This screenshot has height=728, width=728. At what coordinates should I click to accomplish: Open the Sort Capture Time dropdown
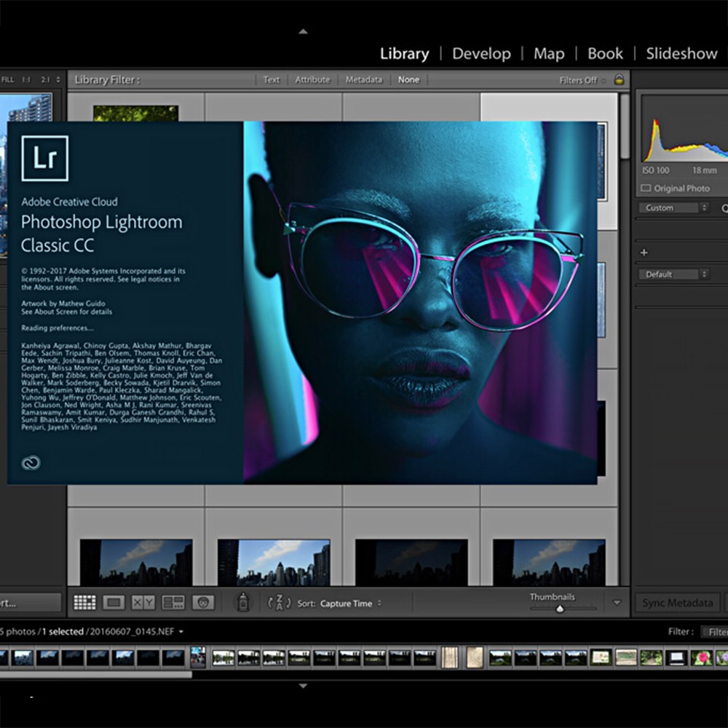[x=351, y=604]
